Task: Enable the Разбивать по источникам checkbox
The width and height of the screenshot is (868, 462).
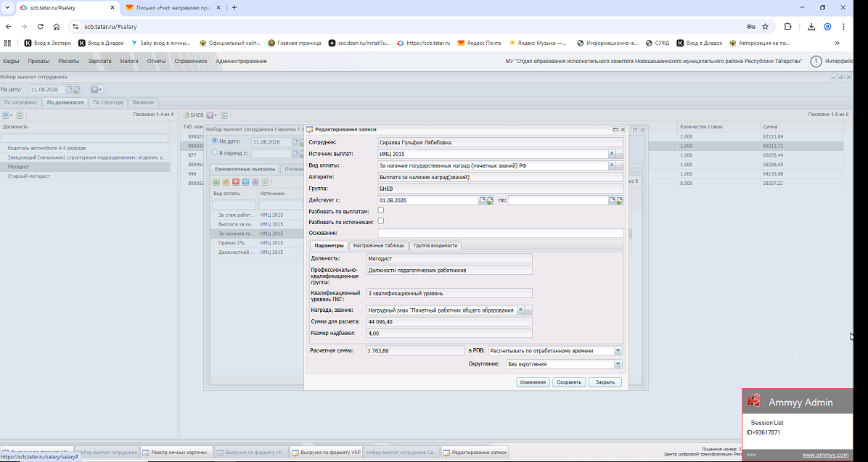Action: (x=381, y=221)
